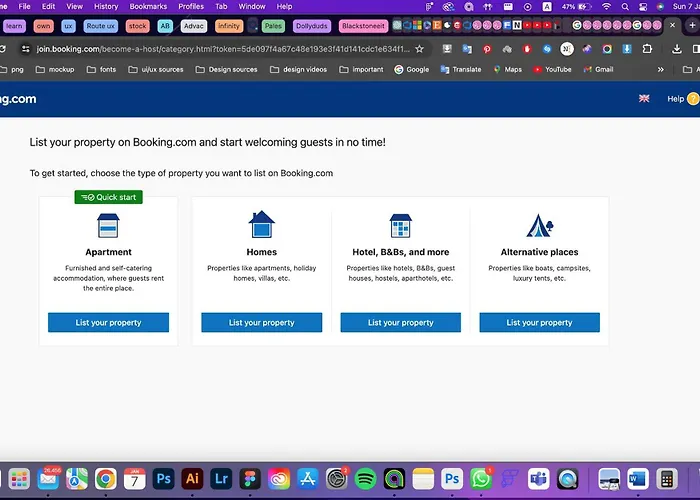Open the 'Dollyduds' tab group
The height and width of the screenshot is (500, 700).
tap(312, 26)
